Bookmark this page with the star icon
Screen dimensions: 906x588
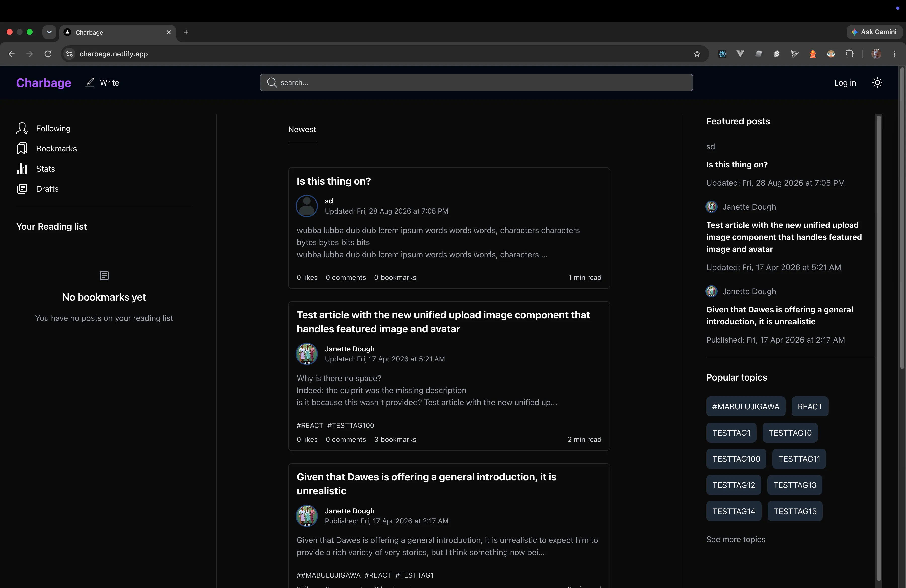click(697, 54)
